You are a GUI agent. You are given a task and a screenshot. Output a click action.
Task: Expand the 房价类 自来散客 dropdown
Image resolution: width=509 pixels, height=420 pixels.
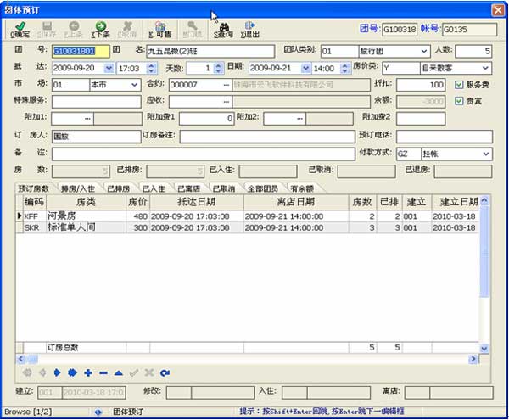coord(485,68)
